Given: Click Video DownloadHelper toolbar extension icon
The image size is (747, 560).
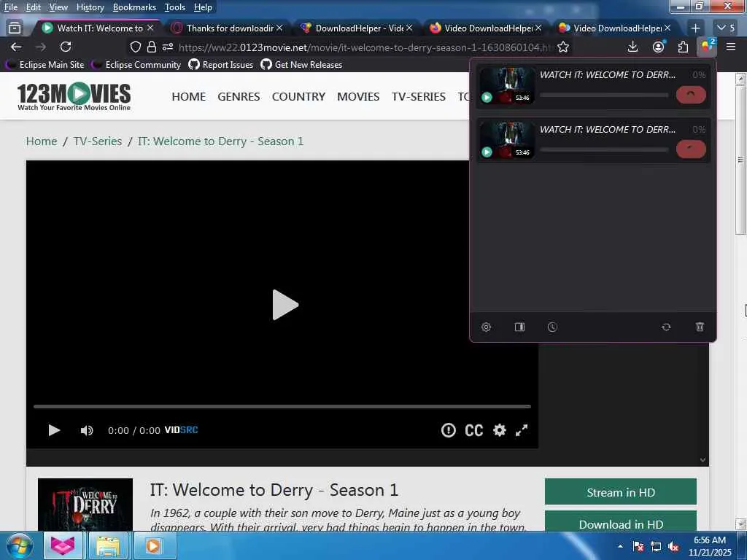Looking at the screenshot, I should (706, 47).
